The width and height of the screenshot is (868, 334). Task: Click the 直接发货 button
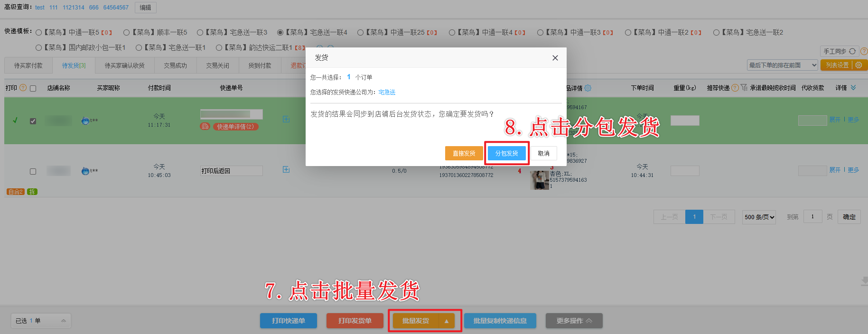(464, 153)
